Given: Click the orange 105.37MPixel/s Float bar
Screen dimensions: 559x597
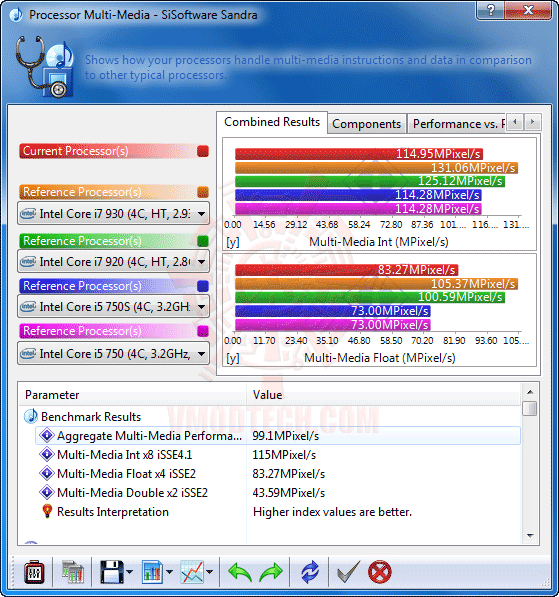Looking at the screenshot, I should coord(376,284).
